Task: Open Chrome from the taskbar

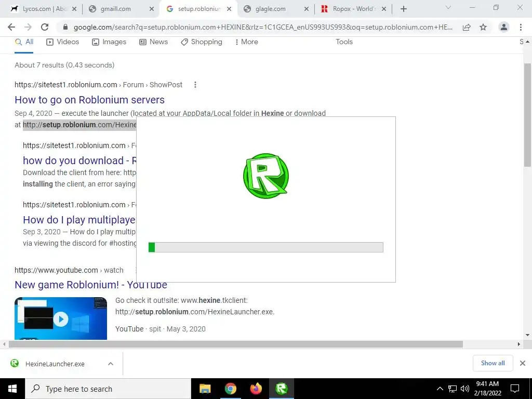Action: point(230,389)
